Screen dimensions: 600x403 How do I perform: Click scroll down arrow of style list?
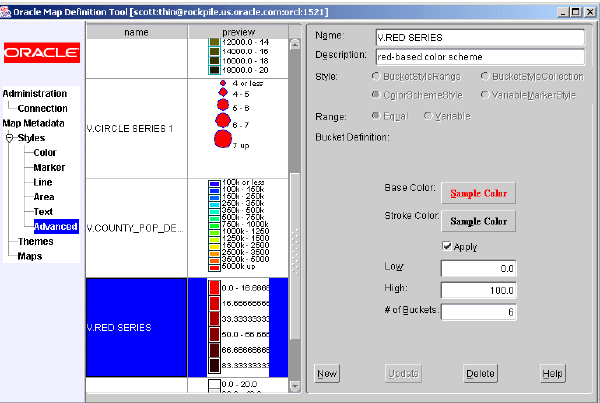pyautogui.click(x=295, y=387)
